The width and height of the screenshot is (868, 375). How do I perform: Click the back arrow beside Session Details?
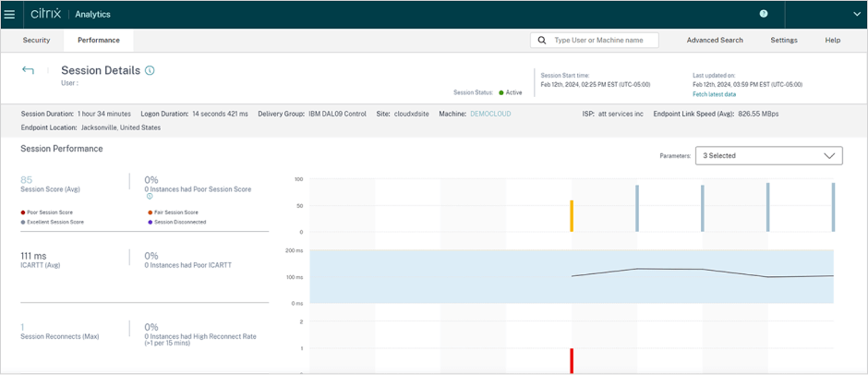tap(28, 70)
